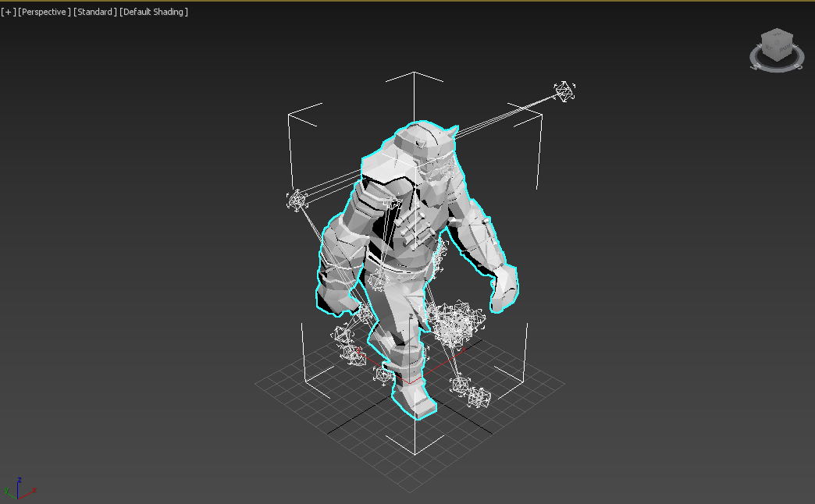Click the FRONT face of the ViewCube
Screen dimensions: 815x504
pos(785,48)
